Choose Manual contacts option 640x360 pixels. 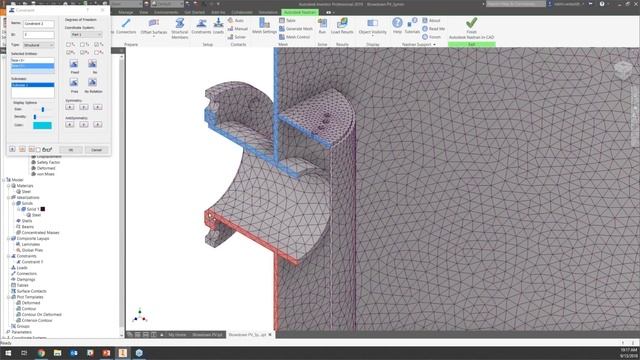[x=238, y=29]
